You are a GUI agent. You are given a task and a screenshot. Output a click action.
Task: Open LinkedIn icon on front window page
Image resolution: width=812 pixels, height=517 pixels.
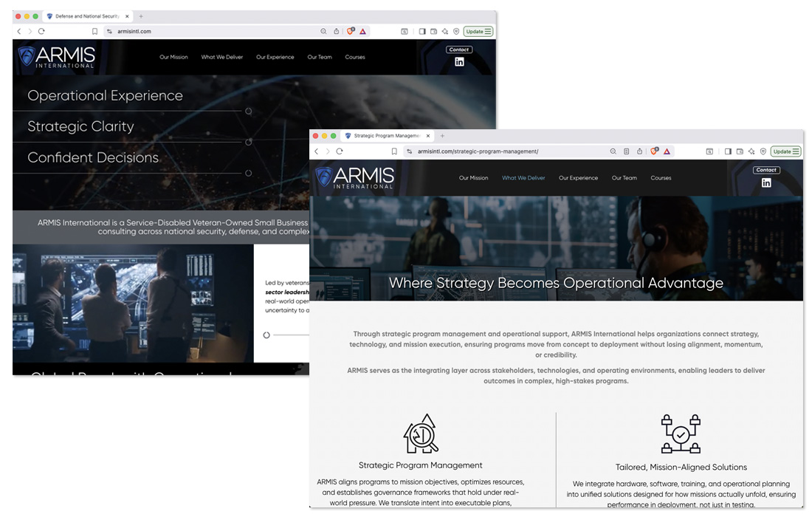pyautogui.click(x=766, y=183)
